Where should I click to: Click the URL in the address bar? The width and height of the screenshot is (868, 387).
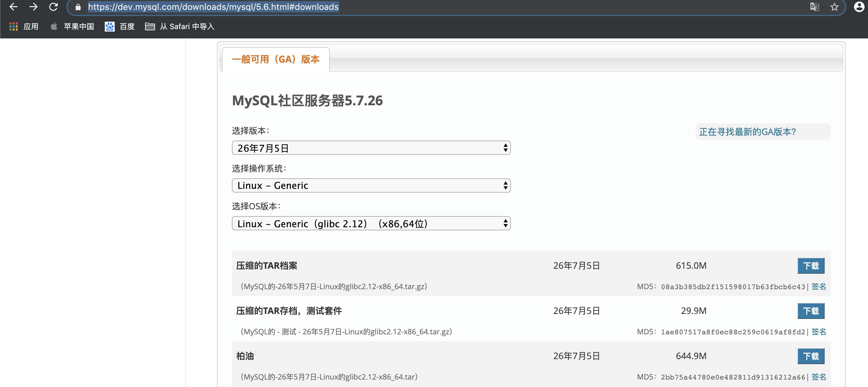213,7
